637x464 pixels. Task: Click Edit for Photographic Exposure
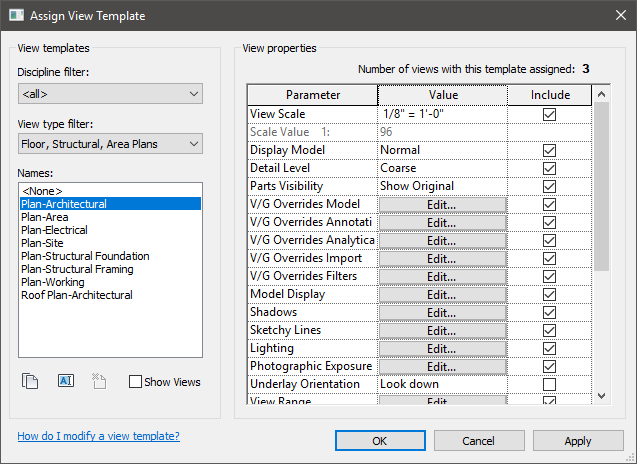pyautogui.click(x=442, y=367)
